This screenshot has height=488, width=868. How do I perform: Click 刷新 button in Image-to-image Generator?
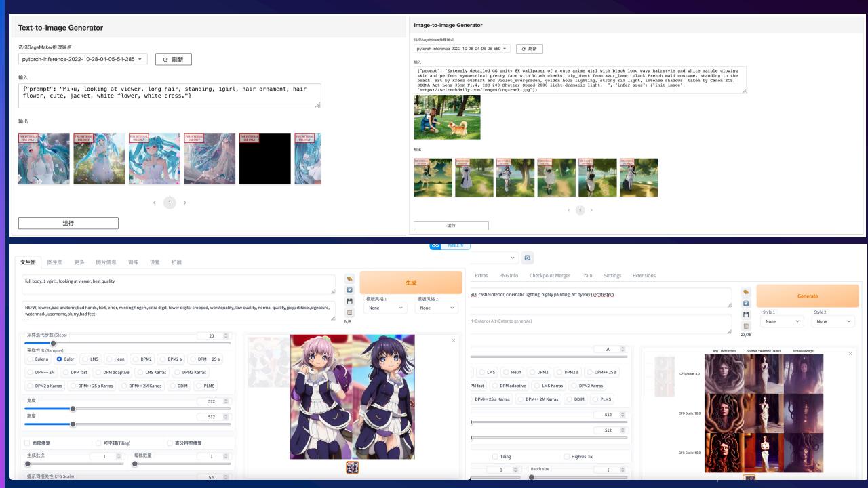[530, 49]
